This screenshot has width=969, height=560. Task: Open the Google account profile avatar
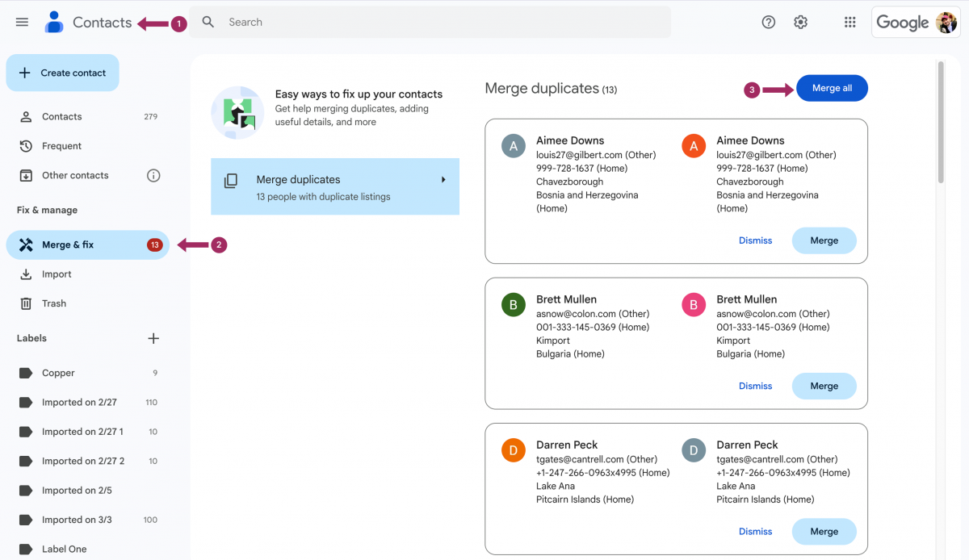click(946, 22)
